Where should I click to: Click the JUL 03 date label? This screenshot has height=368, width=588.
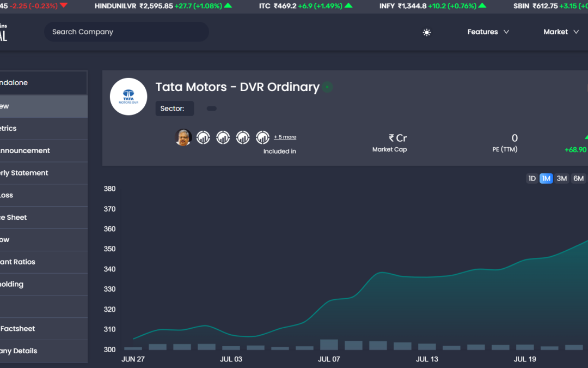(231, 359)
